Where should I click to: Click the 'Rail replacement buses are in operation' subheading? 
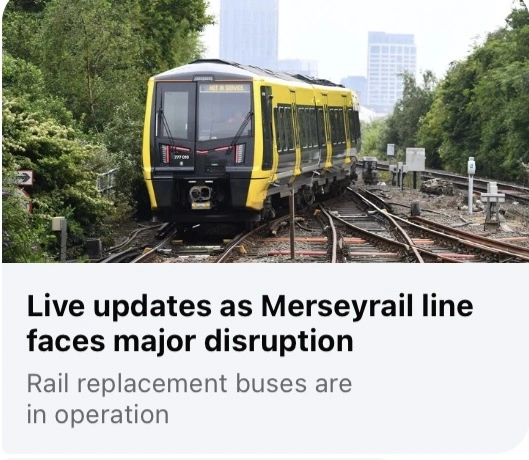click(x=189, y=399)
